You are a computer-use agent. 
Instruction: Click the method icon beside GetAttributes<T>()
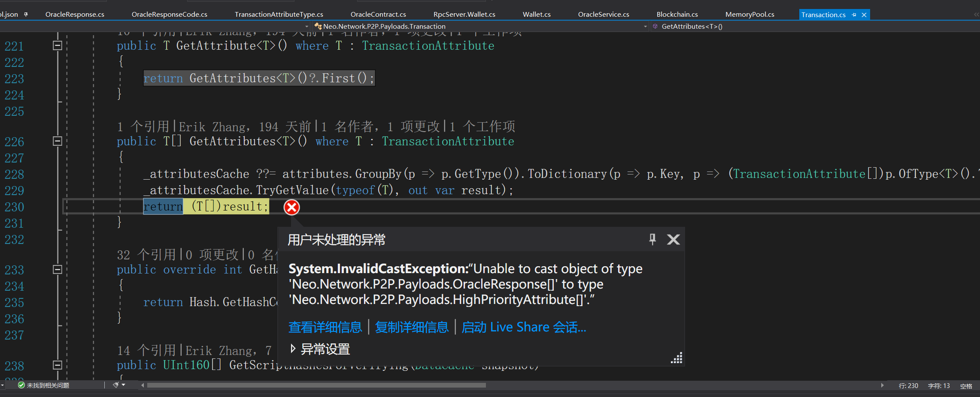tap(655, 26)
